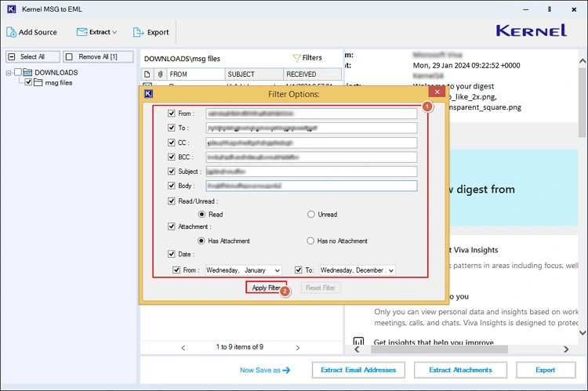Click the item type column icon
588x391 pixels.
click(x=147, y=74)
